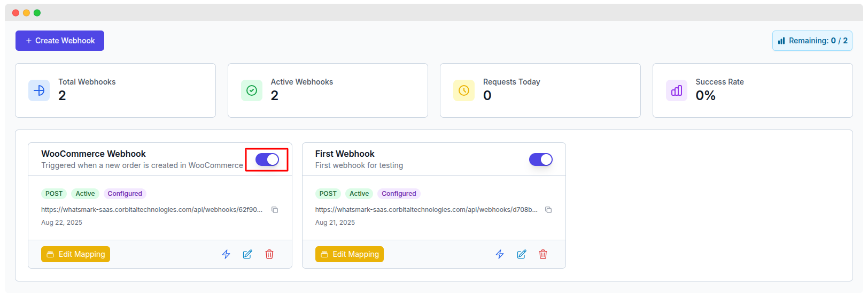
Task: Click the Active Webhooks checkmark icon
Action: 252,90
